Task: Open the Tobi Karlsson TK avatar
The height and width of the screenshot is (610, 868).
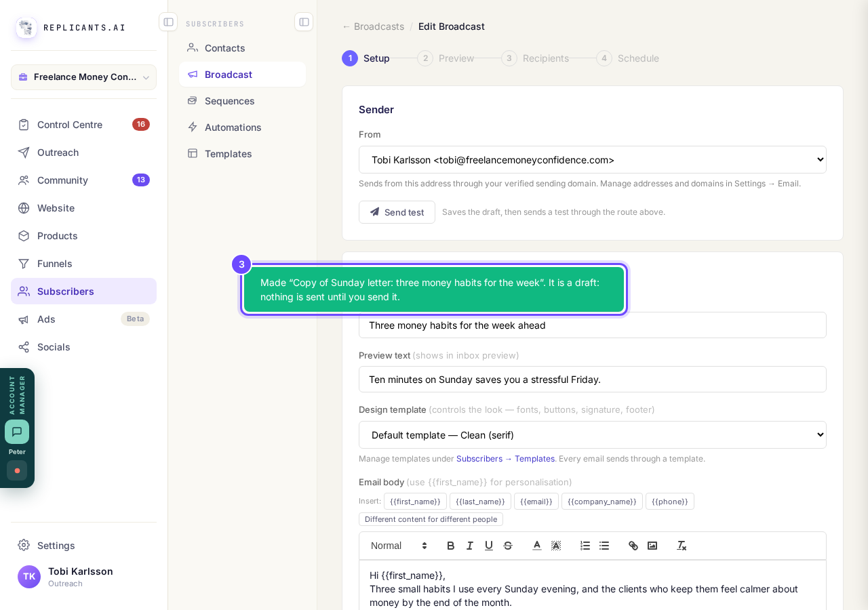Action: pos(29,577)
